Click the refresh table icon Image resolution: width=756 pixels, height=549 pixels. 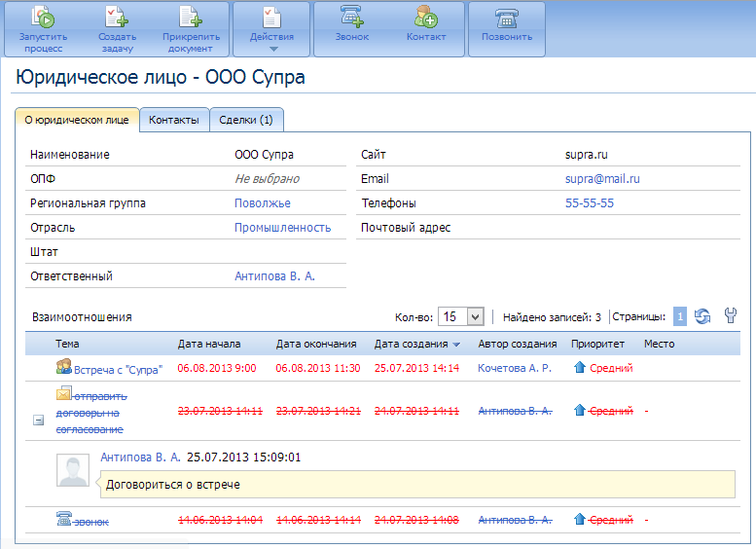(x=702, y=316)
